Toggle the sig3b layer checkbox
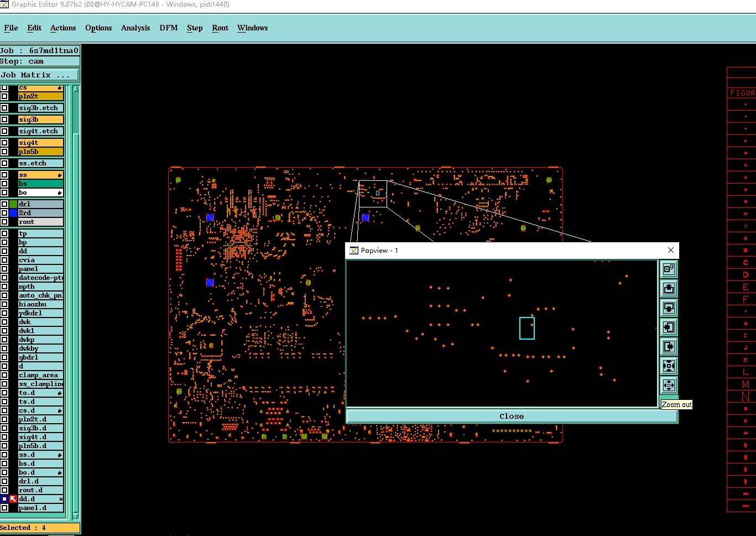The height and width of the screenshot is (536, 756). (x=4, y=119)
